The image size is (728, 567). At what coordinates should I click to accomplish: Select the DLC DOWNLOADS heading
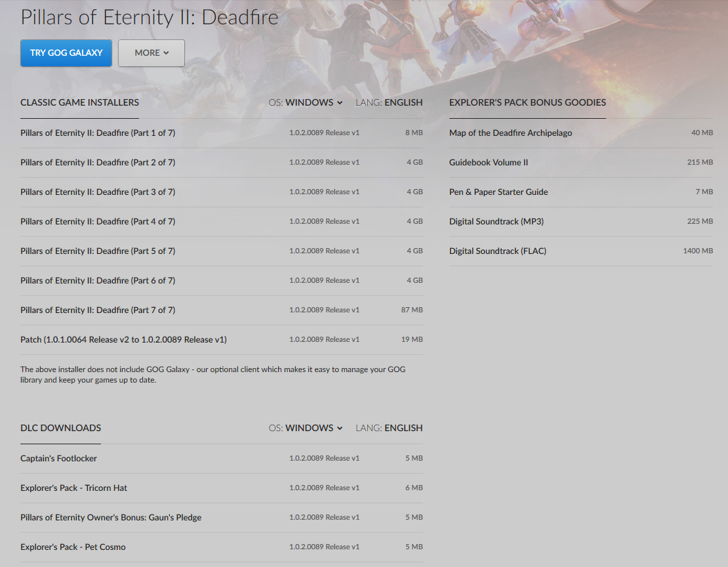pos(60,428)
